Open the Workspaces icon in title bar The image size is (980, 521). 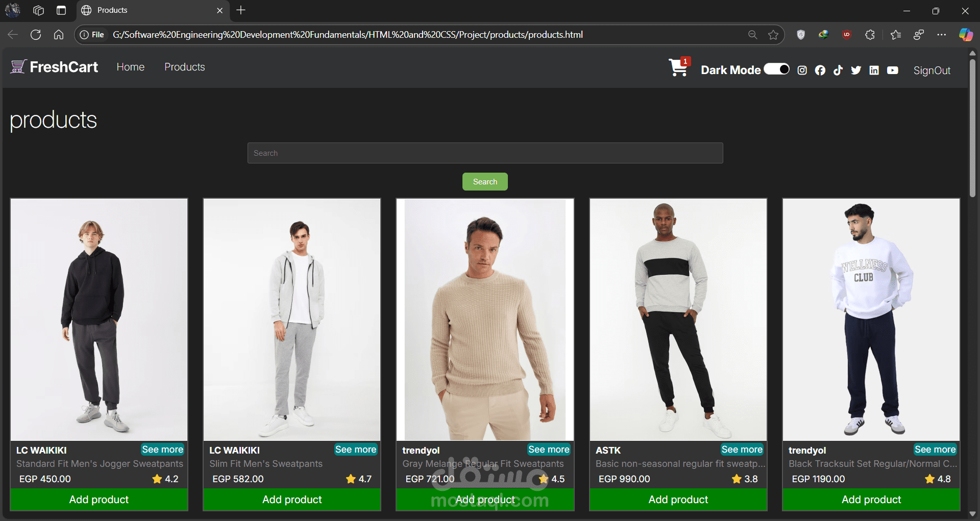[38, 10]
